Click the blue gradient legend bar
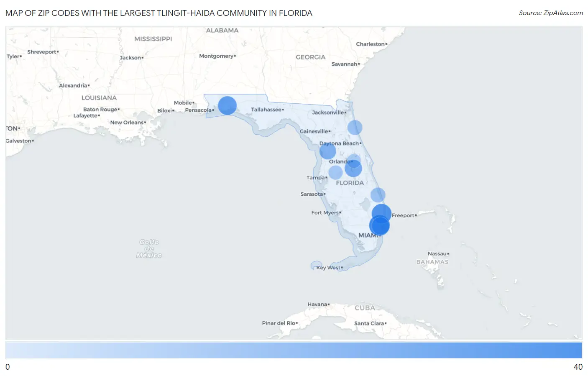This screenshot has height=376, width=588. point(294,350)
